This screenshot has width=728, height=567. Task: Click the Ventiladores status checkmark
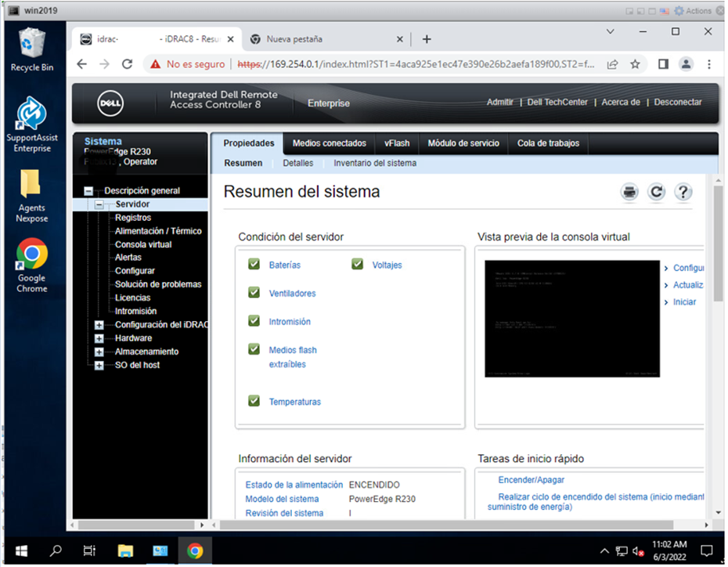[254, 292]
